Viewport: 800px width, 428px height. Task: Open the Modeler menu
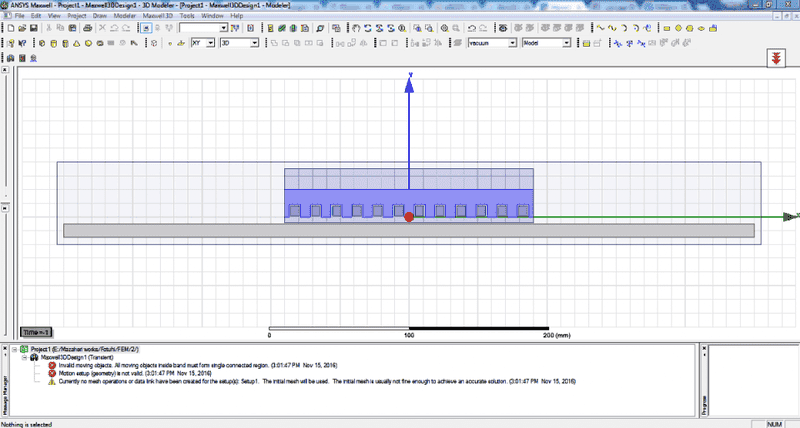click(125, 17)
